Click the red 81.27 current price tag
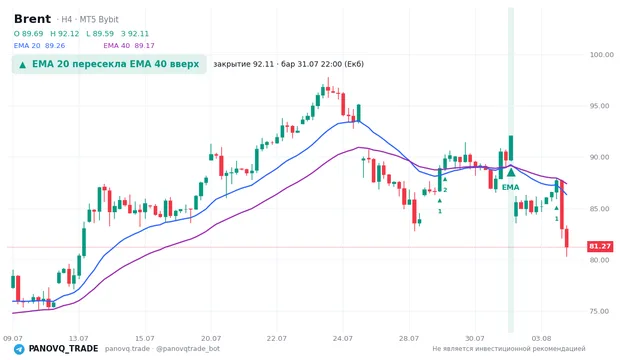The image size is (640, 360). pos(600,246)
